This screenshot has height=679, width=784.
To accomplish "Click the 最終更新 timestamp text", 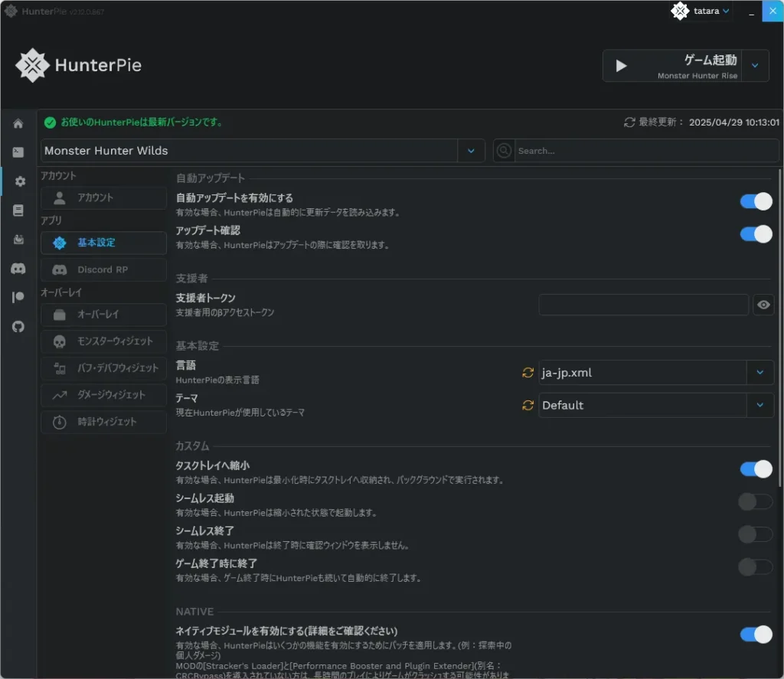I will 734,122.
